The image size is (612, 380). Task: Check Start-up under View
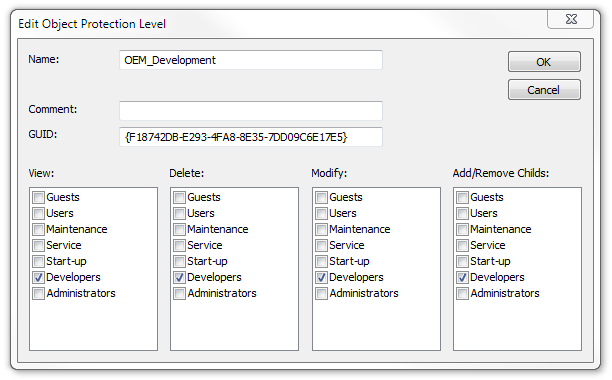[38, 261]
